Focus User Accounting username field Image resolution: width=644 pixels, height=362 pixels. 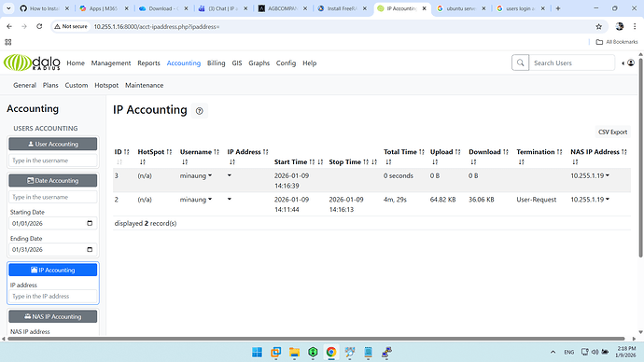(x=53, y=160)
